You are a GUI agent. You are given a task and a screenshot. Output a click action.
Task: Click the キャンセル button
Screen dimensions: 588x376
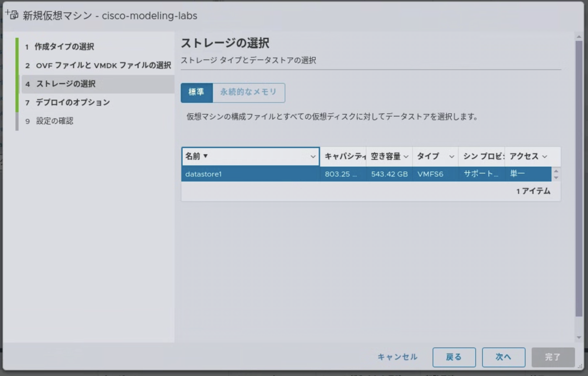[397, 357]
